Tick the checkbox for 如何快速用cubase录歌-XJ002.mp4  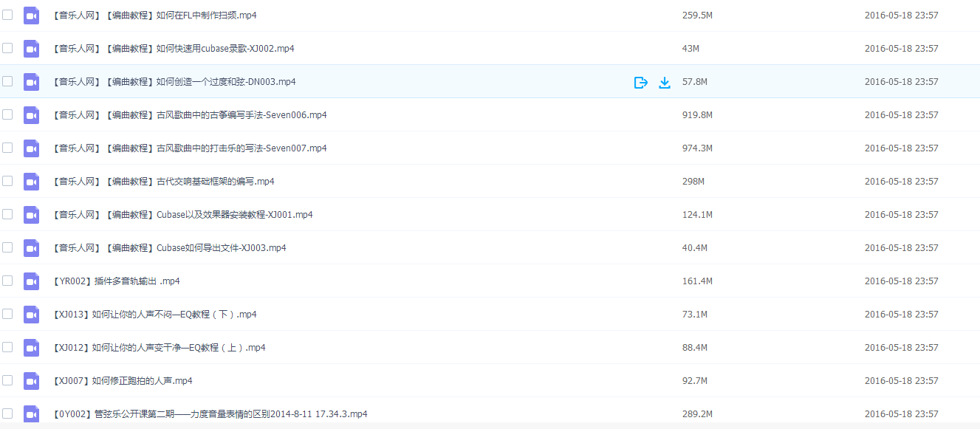[x=7, y=48]
